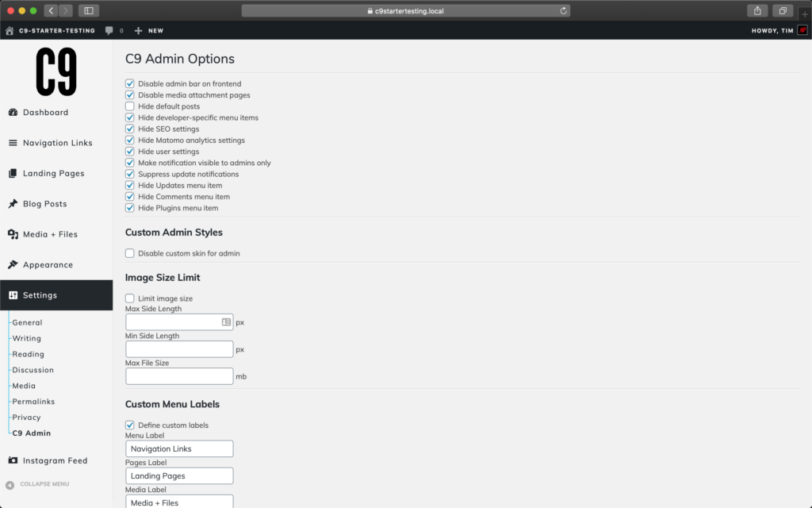The image size is (812, 508).
Task: Click the browser address bar
Action: [405, 10]
